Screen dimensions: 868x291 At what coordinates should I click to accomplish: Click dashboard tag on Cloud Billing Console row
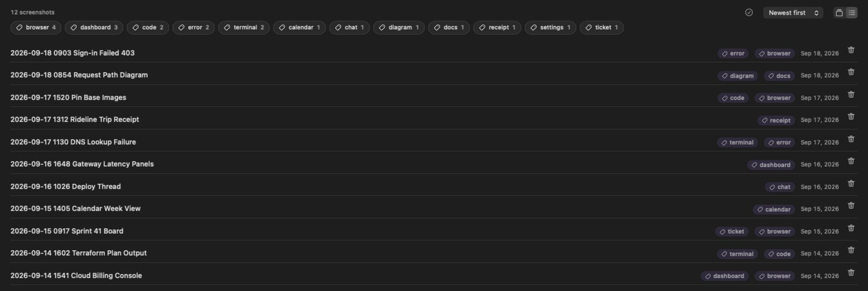click(725, 276)
